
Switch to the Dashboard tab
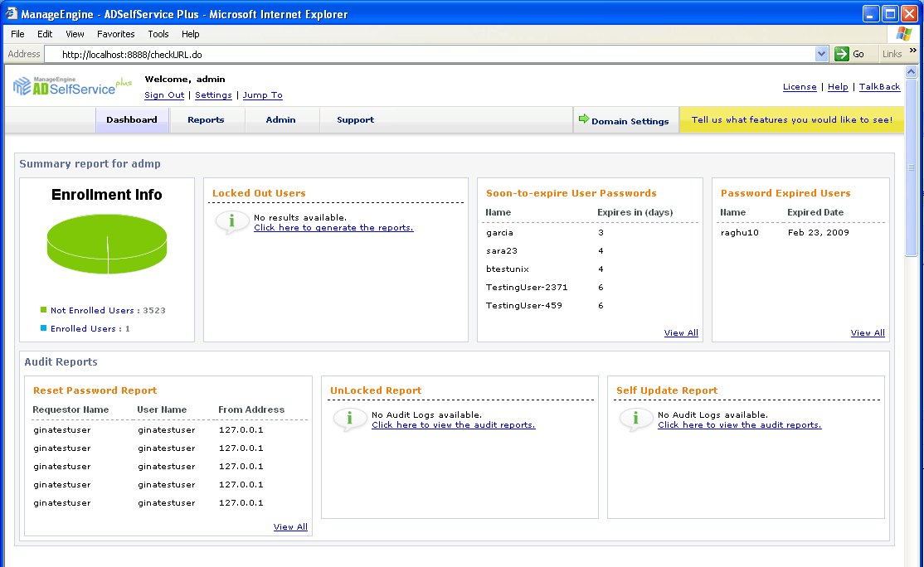point(132,120)
